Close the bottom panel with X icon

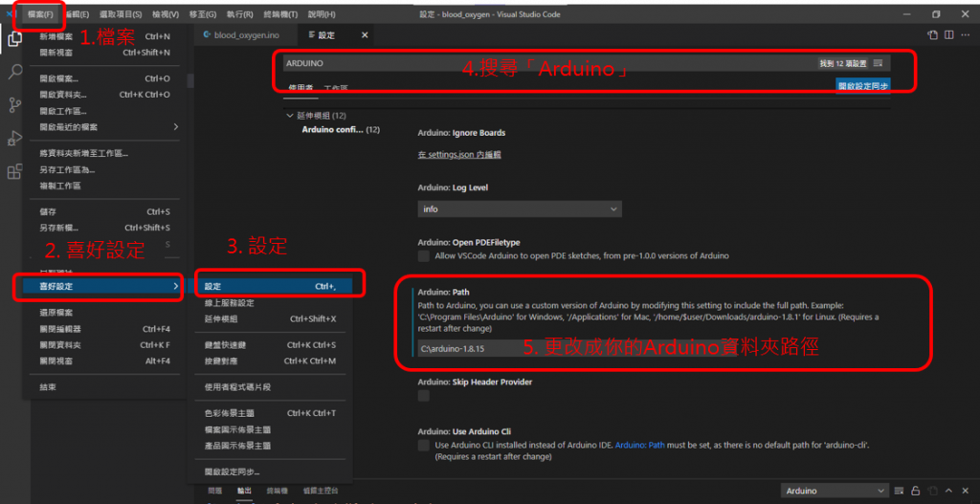(x=966, y=491)
